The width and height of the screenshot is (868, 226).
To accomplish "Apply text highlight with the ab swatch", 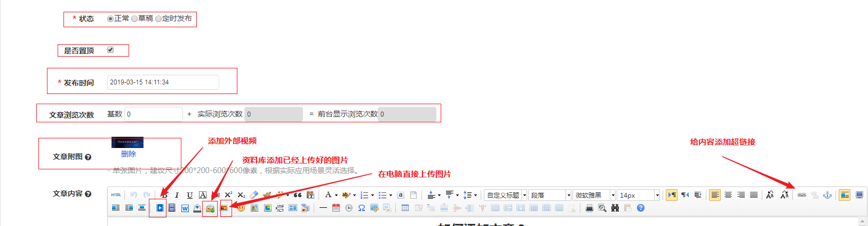I will (346, 195).
